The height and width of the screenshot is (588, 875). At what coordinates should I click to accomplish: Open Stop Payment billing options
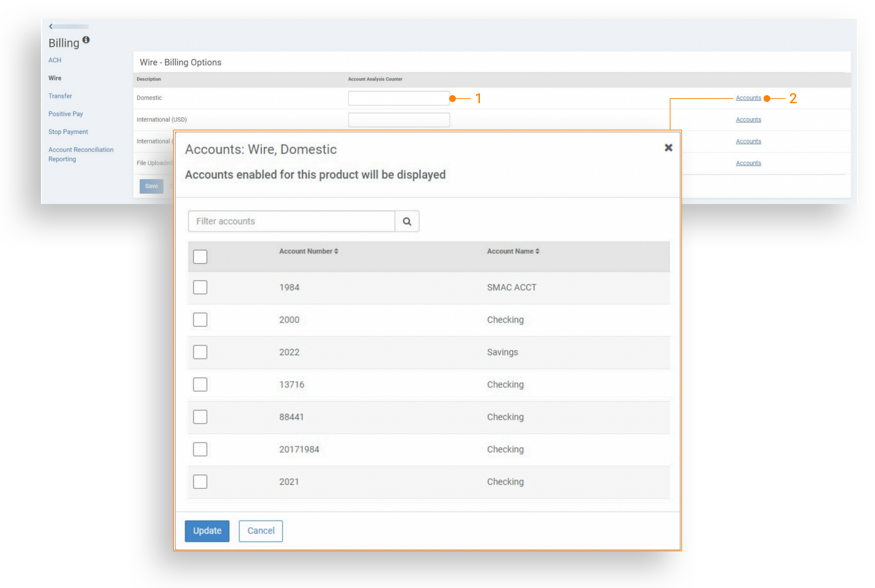click(x=68, y=132)
